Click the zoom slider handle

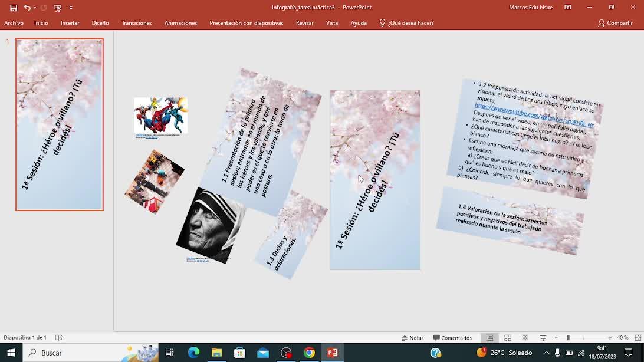point(568,338)
